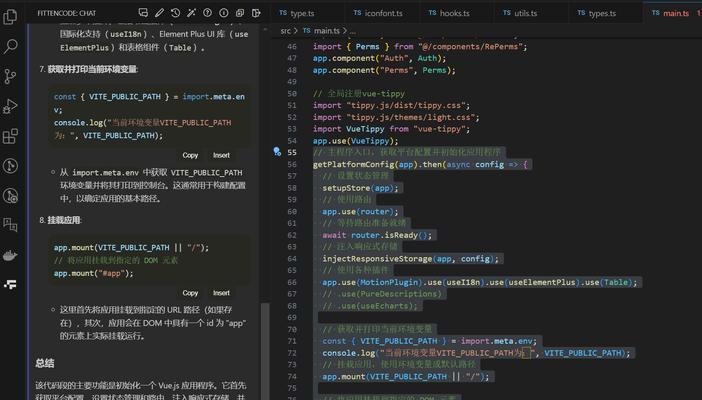The height and width of the screenshot is (400, 702).
Task: Click 'app.mount(VITE_PUBLIC_PATH' on line 74
Action: click(385, 377)
